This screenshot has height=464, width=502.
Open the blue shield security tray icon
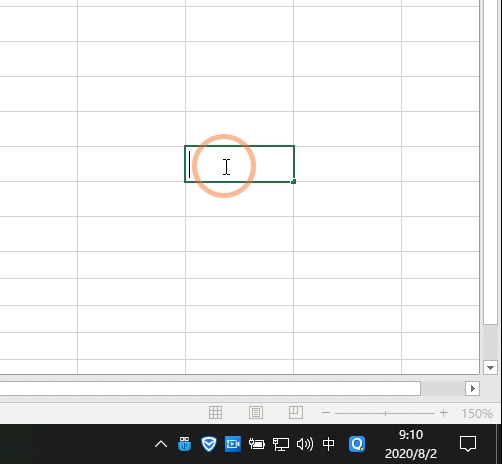(209, 444)
